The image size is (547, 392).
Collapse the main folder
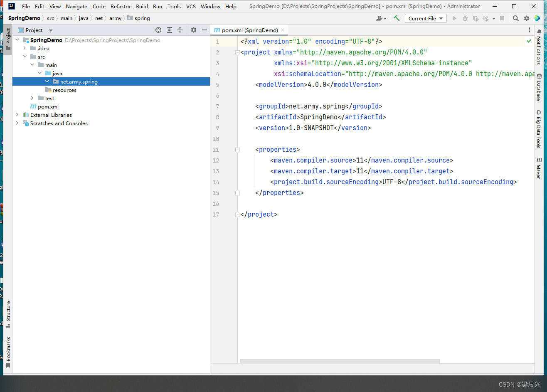(x=32, y=65)
